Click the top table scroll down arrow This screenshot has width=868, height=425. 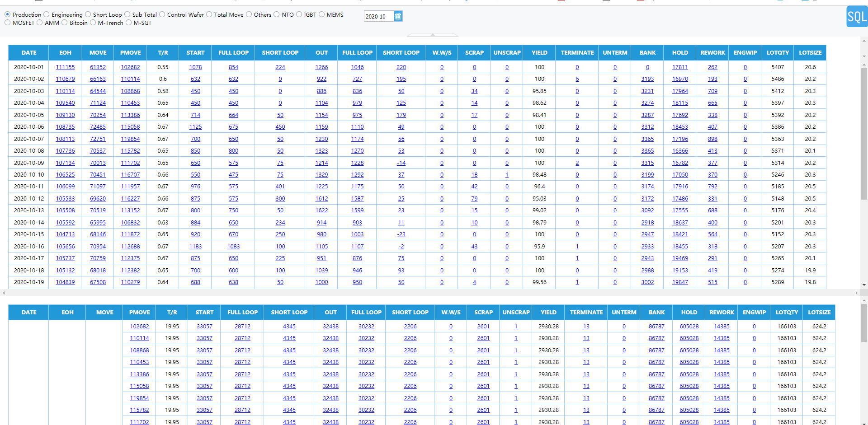pos(864,285)
